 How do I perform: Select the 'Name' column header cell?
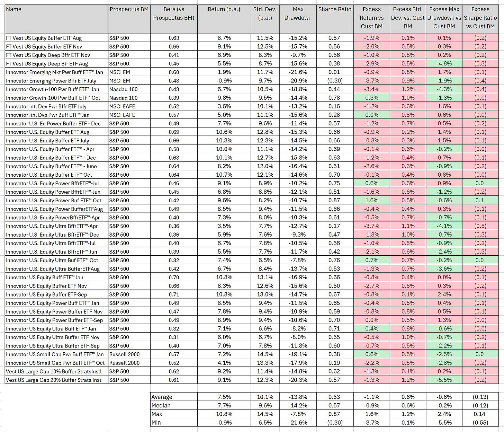click(x=56, y=19)
